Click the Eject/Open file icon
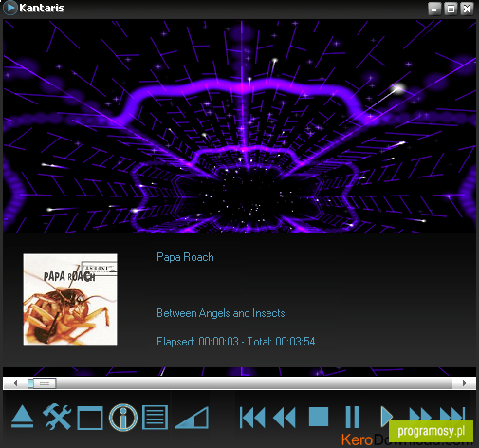This screenshot has height=448, width=479. tap(22, 417)
